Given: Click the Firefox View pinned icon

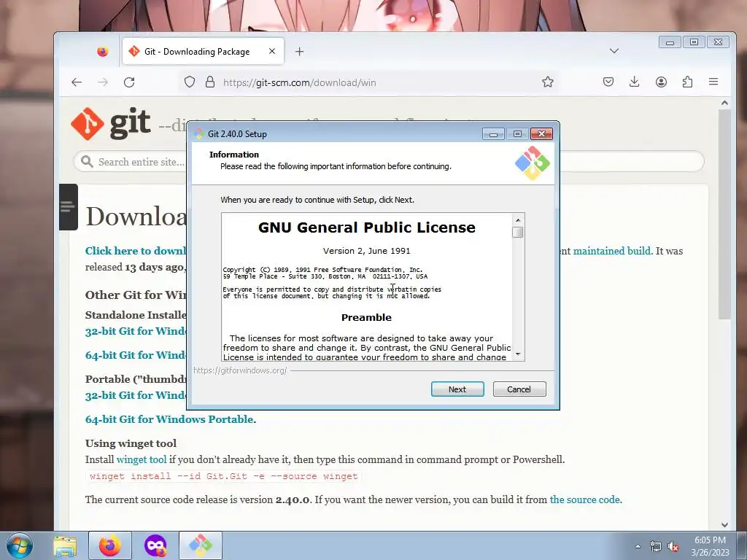Looking at the screenshot, I should (102, 52).
